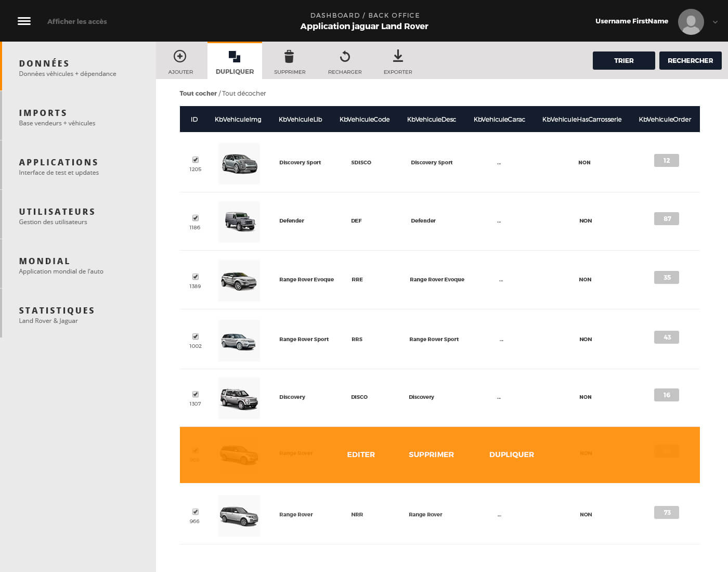Switch to the Imports sidebar section

(43, 112)
